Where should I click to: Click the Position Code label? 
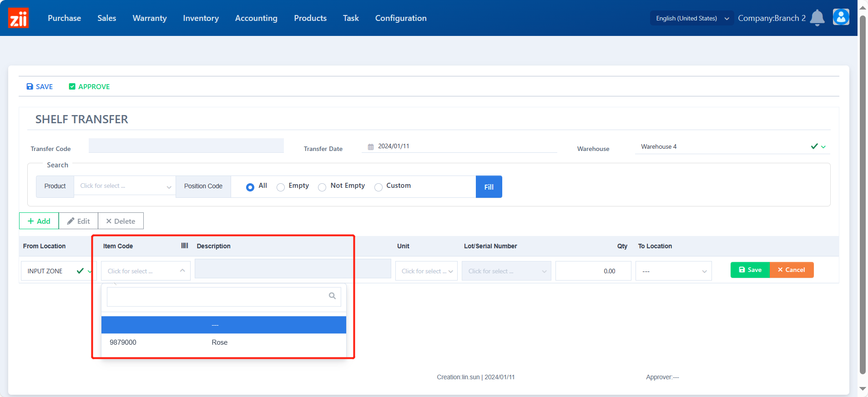coord(203,186)
